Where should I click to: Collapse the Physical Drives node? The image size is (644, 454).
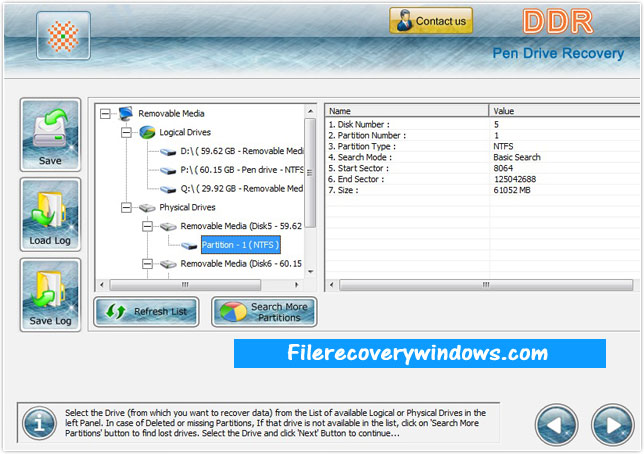[x=126, y=207]
